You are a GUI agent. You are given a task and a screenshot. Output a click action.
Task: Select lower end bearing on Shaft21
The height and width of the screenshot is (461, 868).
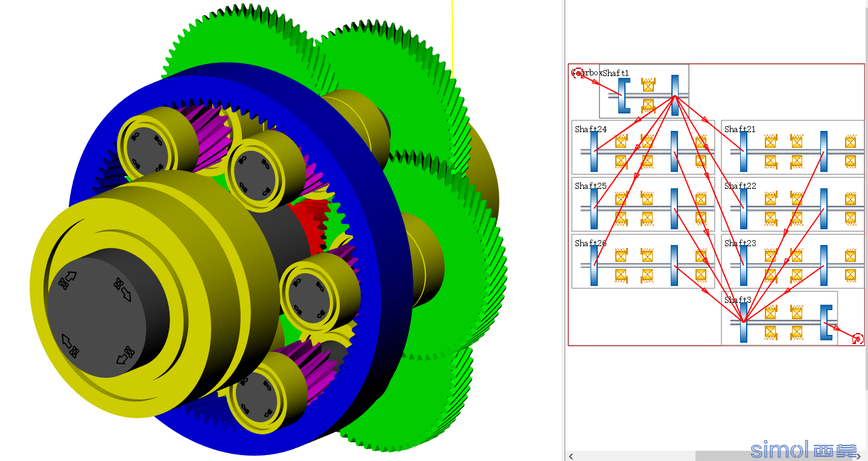pos(851,161)
